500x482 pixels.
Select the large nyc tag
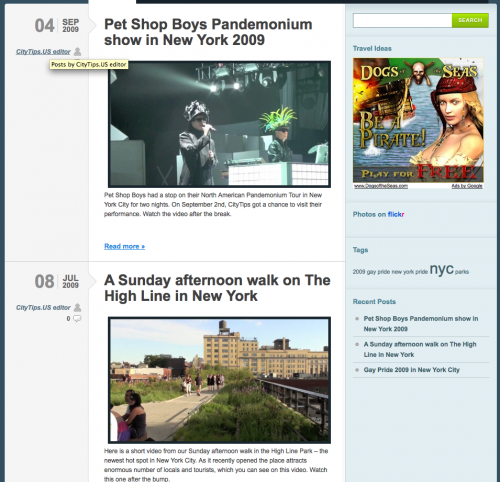(441, 269)
